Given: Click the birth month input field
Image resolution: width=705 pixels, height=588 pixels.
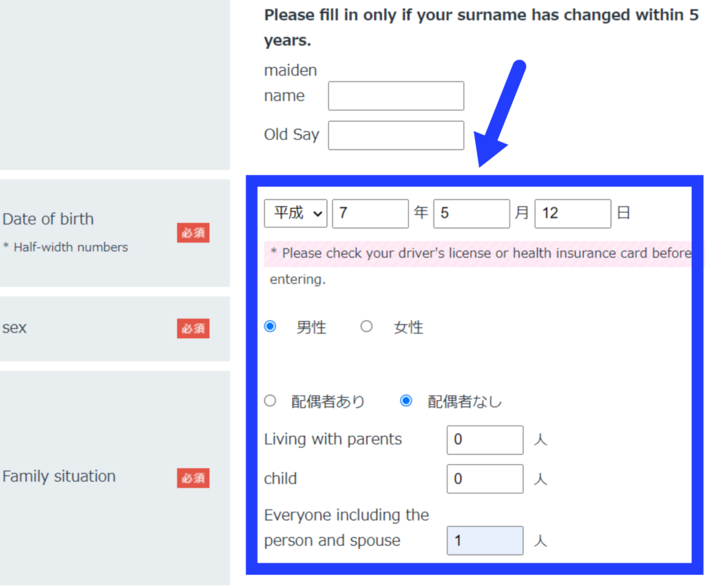Looking at the screenshot, I should pos(471,213).
